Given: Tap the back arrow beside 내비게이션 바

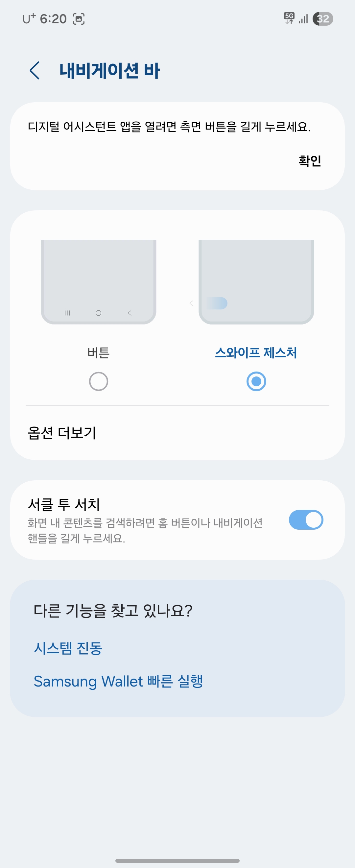Looking at the screenshot, I should pos(35,70).
